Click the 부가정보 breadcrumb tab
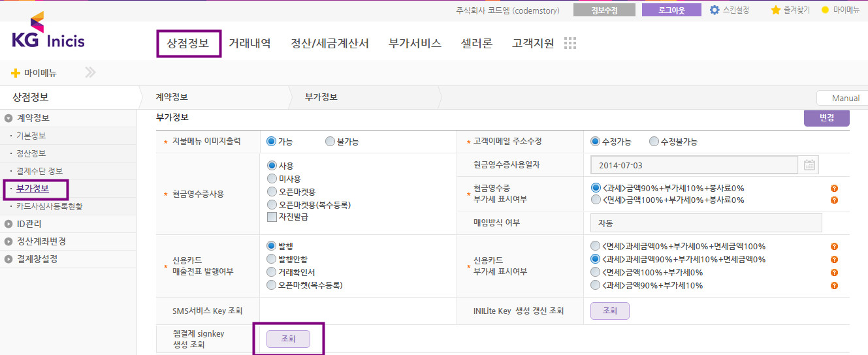 [321, 97]
